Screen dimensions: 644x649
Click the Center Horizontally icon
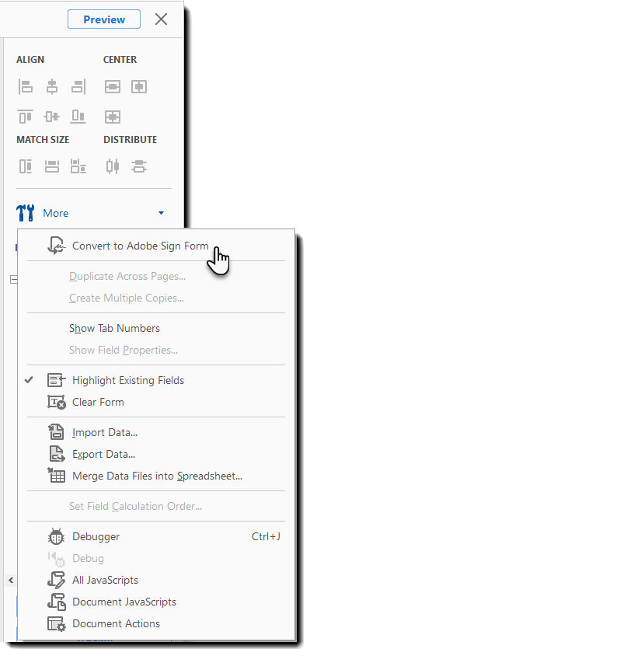coord(112,86)
